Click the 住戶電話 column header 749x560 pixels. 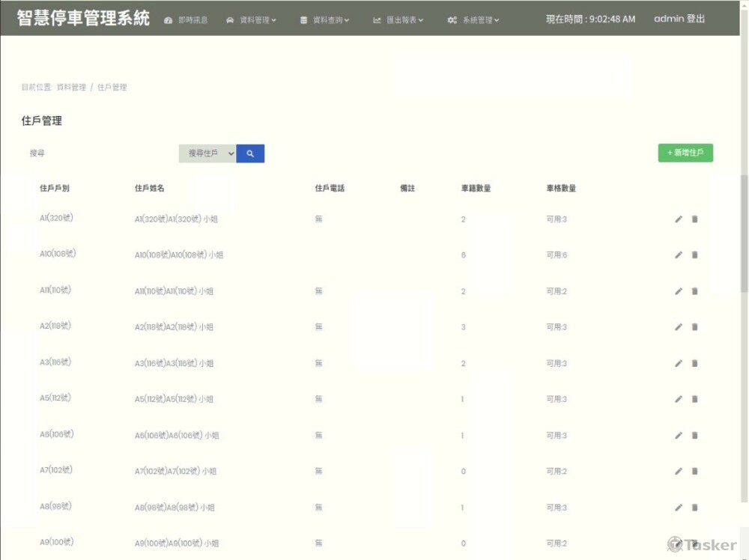[330, 188]
